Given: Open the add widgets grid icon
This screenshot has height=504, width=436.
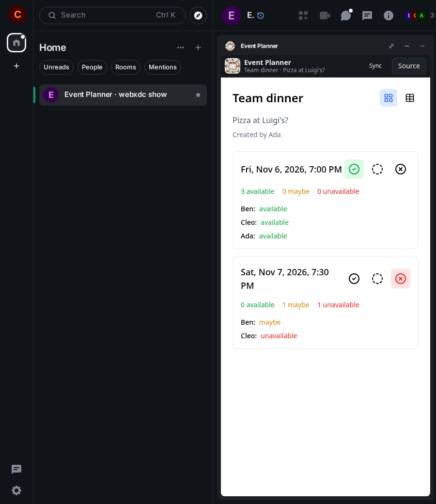Looking at the screenshot, I should coord(303,16).
